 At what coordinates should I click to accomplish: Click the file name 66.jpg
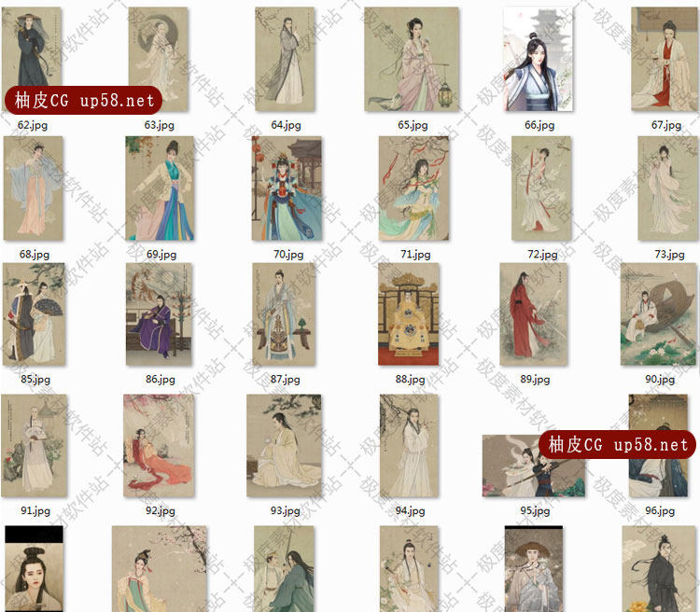(539, 125)
